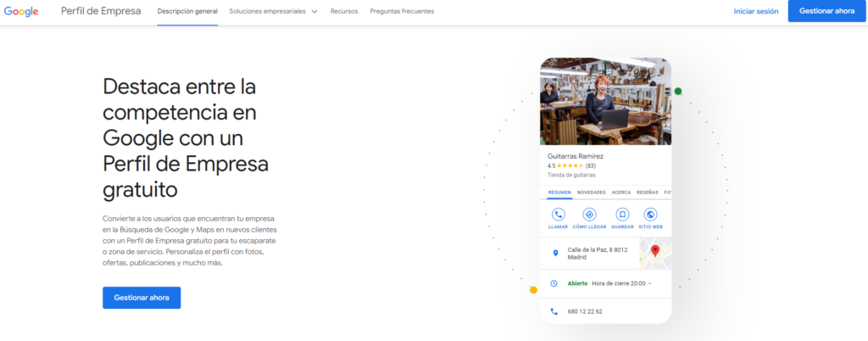Open Preguntas frecuentes in the navigation
This screenshot has width=868, height=341.
[x=402, y=11]
